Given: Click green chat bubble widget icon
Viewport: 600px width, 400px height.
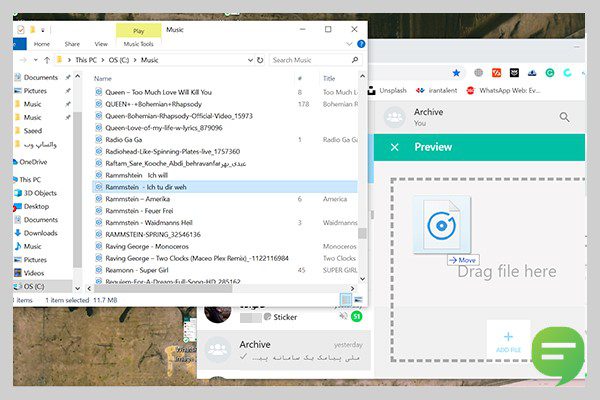Looking at the screenshot, I should (559, 354).
